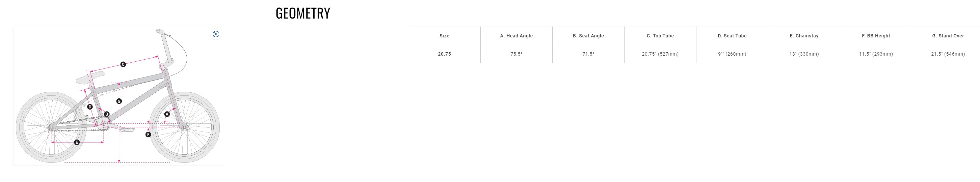Click the A. Head Angle header

(x=516, y=36)
